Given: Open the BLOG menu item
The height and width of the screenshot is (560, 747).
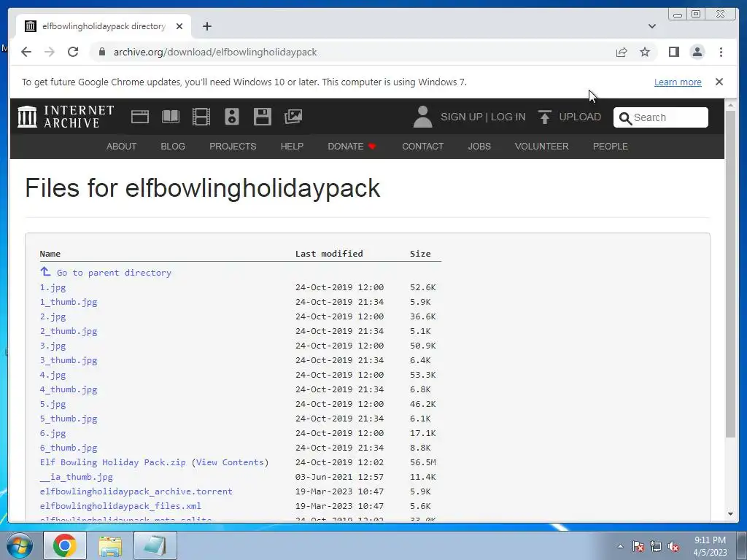Looking at the screenshot, I should tap(172, 146).
